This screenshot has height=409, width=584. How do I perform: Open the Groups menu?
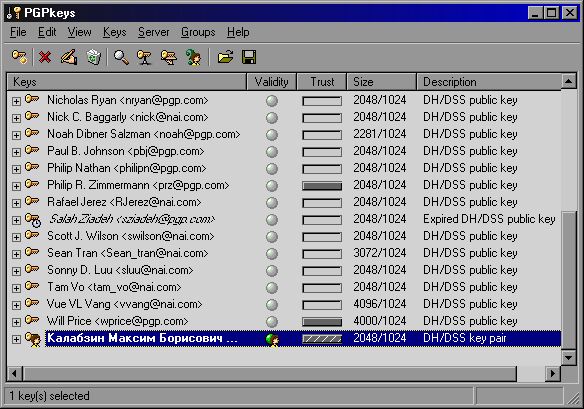198,32
